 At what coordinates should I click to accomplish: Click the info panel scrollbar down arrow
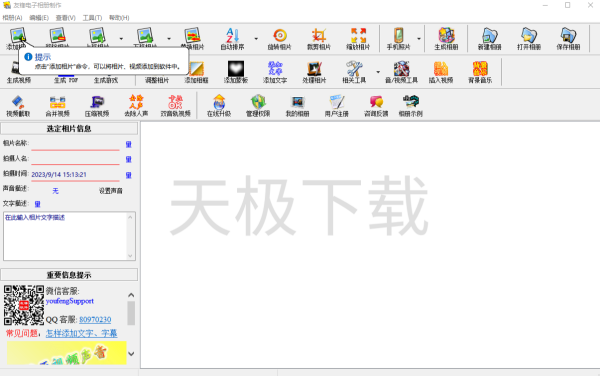tap(131, 354)
